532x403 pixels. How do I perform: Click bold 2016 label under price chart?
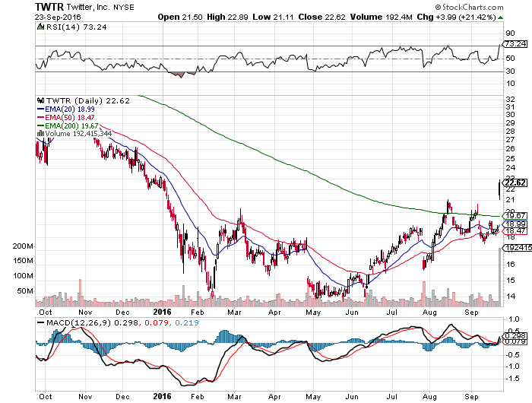[x=162, y=312]
